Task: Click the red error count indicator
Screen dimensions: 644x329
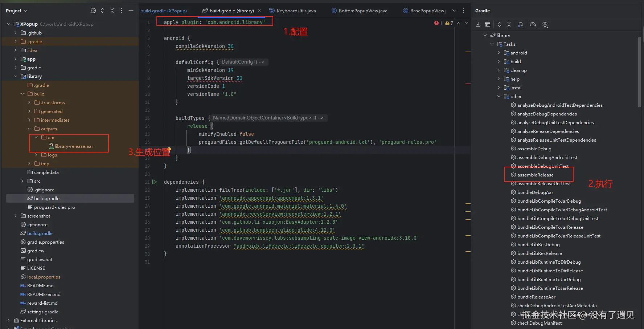Action: pyautogui.click(x=438, y=23)
